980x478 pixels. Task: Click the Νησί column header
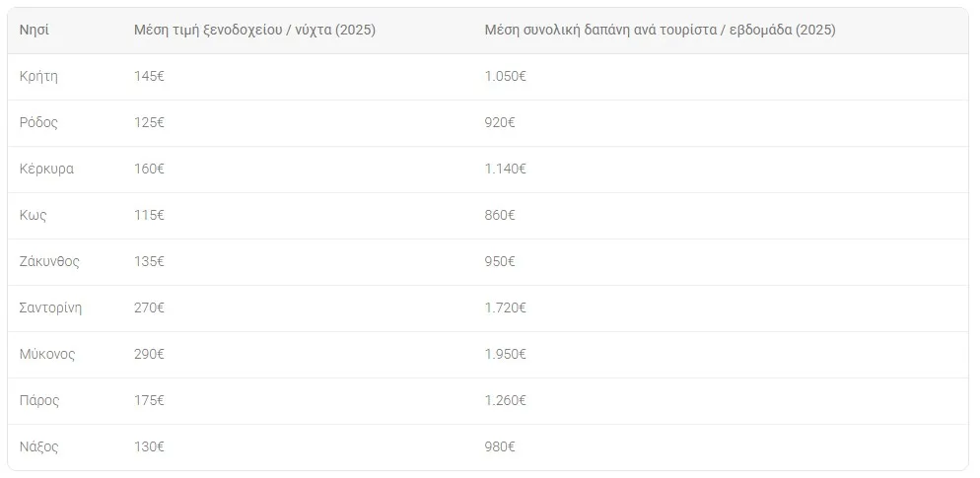point(35,30)
